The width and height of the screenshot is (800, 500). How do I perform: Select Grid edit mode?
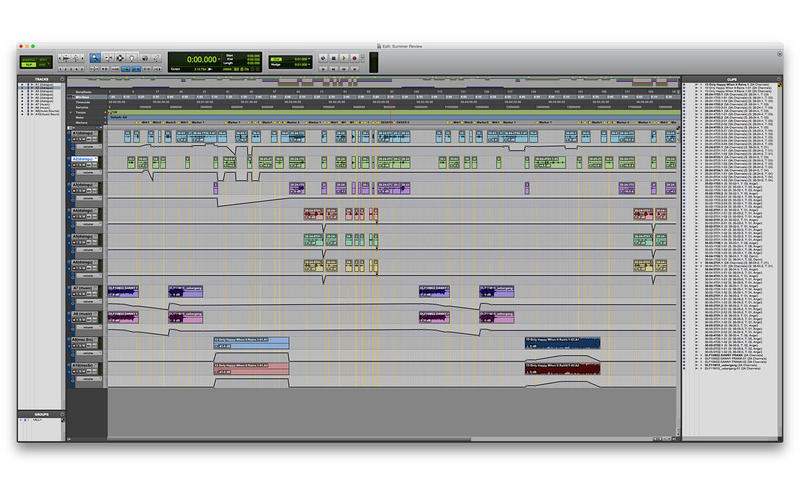click(43, 65)
